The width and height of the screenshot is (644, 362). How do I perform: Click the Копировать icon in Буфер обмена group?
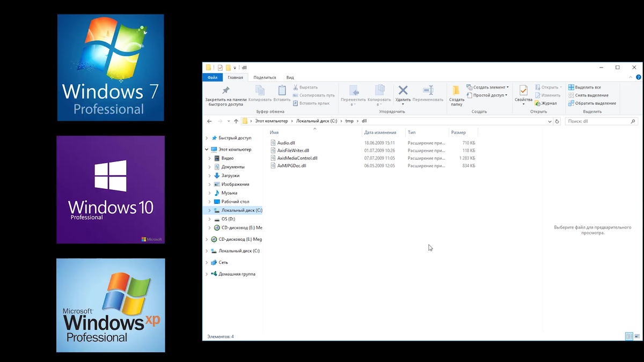[260, 90]
